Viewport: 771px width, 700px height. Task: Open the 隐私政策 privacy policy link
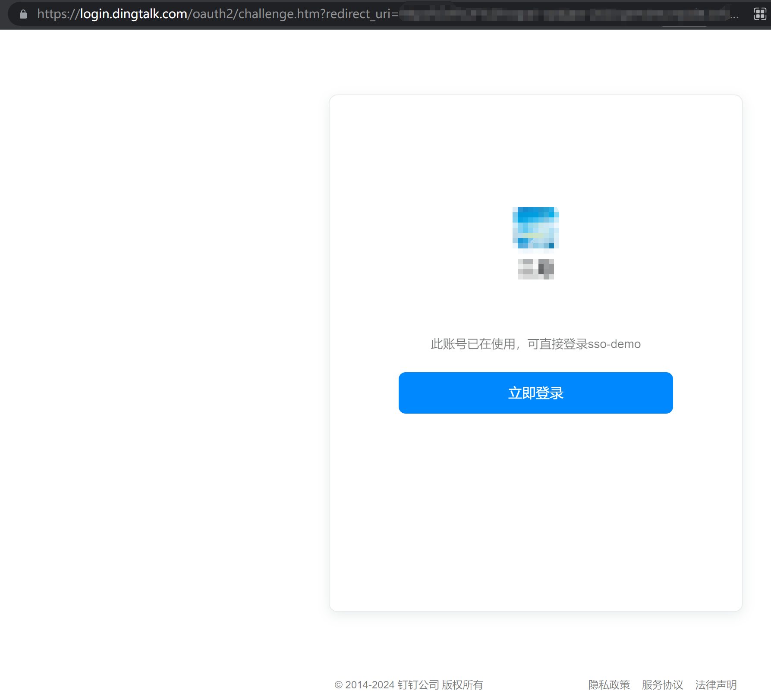pos(609,684)
